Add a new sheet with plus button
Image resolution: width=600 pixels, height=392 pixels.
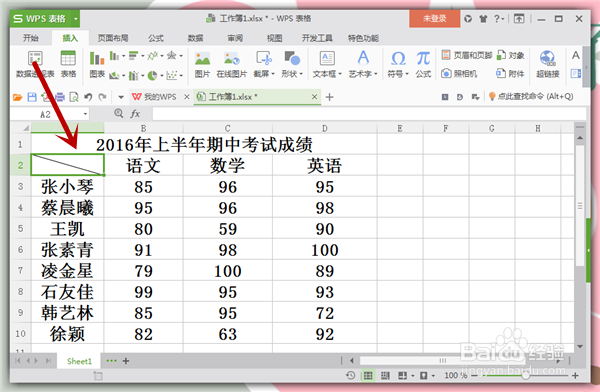(126, 361)
